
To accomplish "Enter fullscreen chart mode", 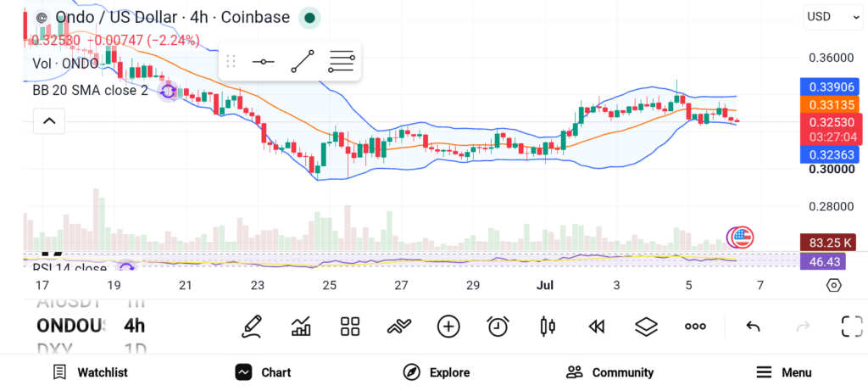I will [852, 327].
